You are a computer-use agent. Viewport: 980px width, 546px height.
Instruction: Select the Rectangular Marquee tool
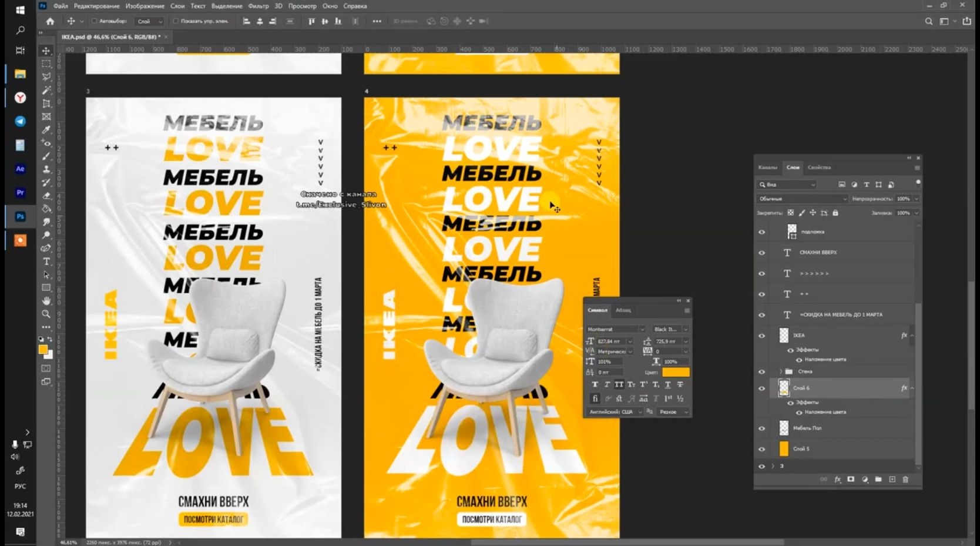pyautogui.click(x=46, y=63)
